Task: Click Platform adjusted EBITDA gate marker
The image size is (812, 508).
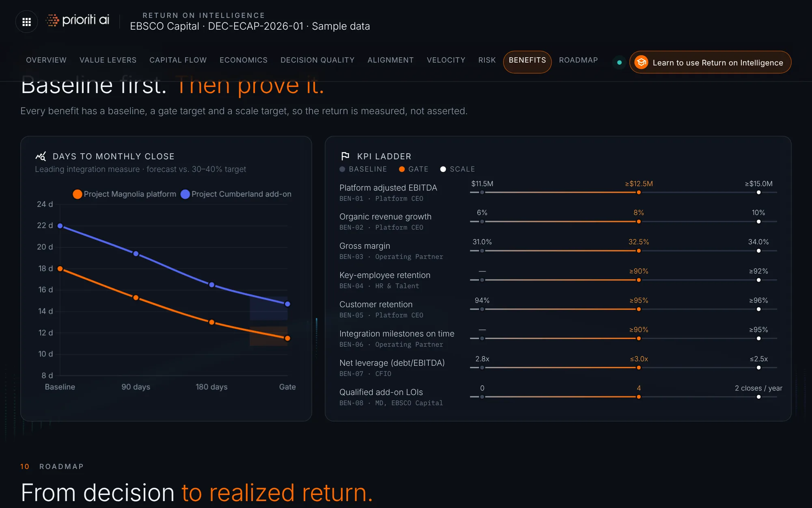Action: tap(639, 192)
